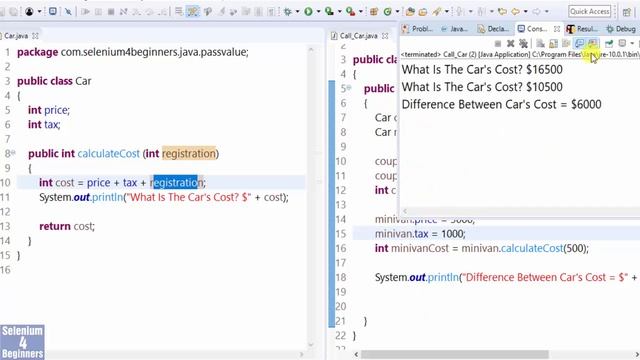Screen dimensions: 640x360
Task: Open the Debug view tab
Action: point(621,29)
